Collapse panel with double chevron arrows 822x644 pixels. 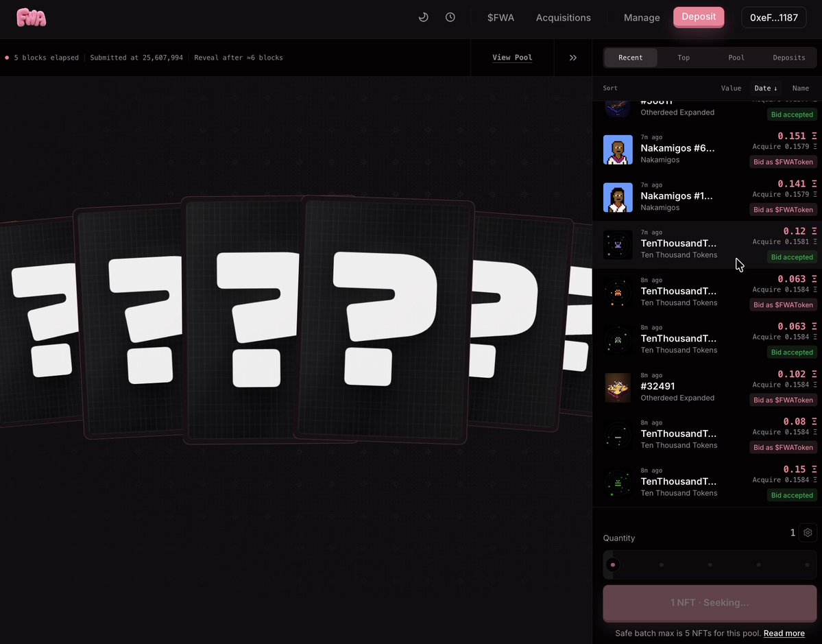pos(573,58)
